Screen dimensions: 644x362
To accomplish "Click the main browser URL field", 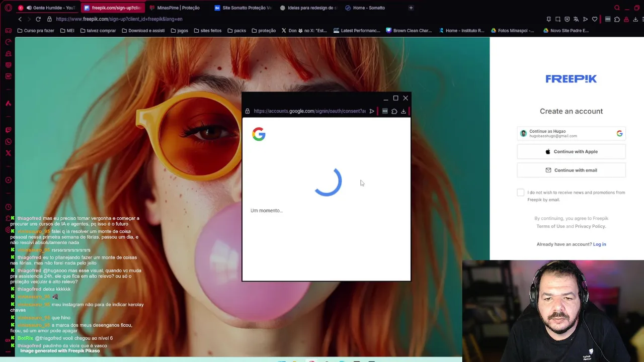I will point(297,19).
